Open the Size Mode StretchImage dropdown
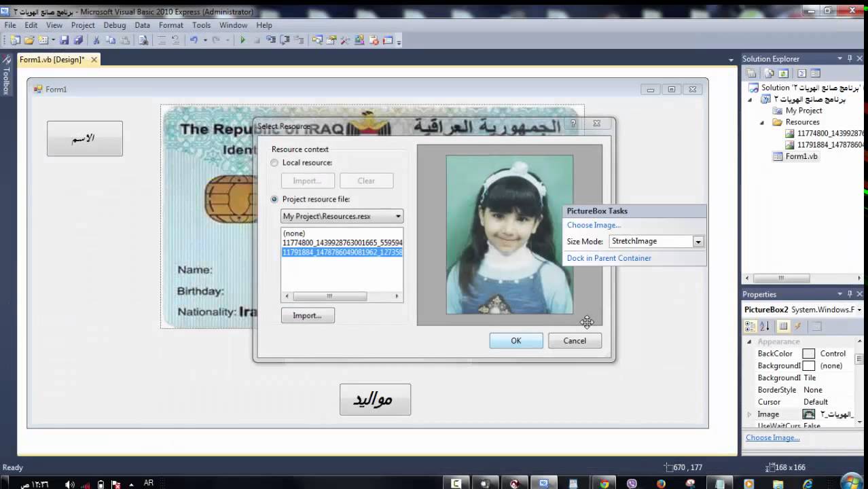This screenshot has height=489, width=868. pos(697,241)
